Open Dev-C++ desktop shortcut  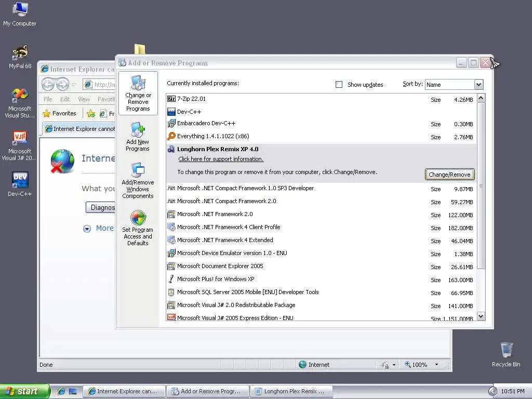coord(20,184)
